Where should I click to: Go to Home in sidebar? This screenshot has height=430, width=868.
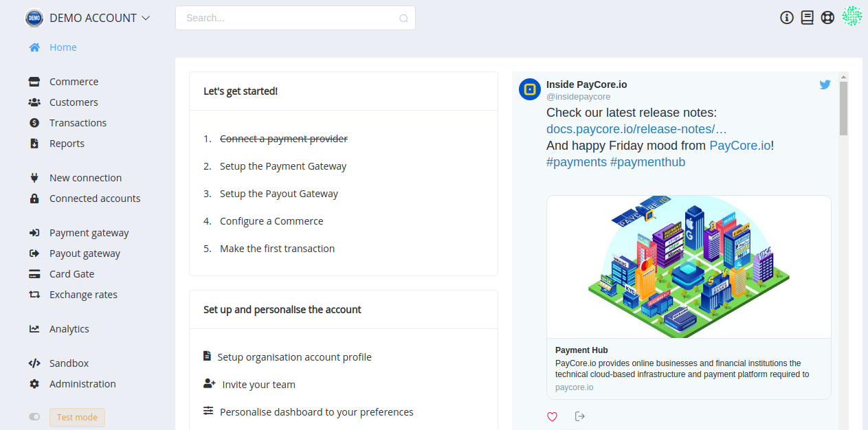tap(63, 47)
